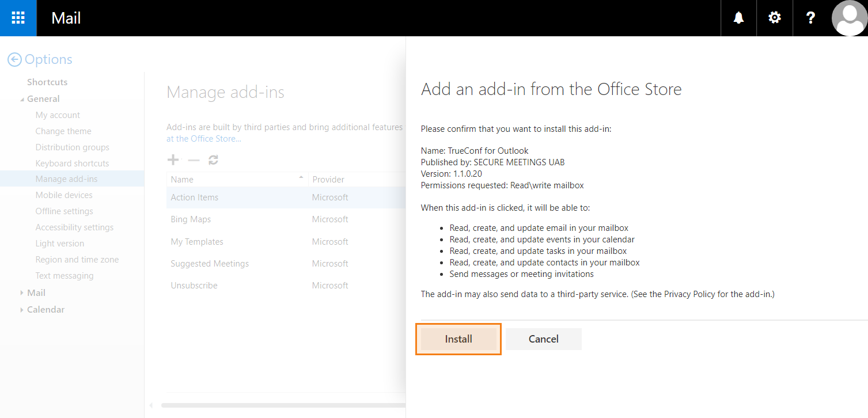Refresh the add-ins list
The height and width of the screenshot is (418, 868).
tap(213, 160)
